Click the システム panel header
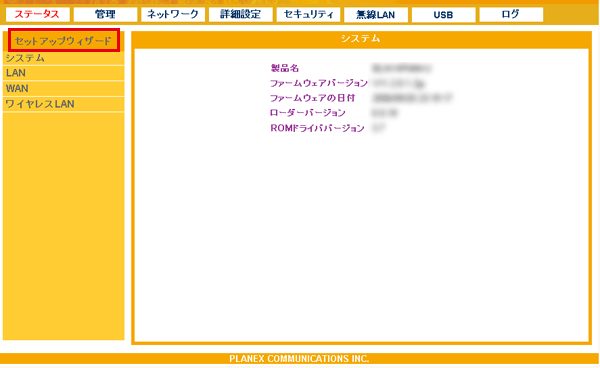The image size is (600, 368). point(360,39)
